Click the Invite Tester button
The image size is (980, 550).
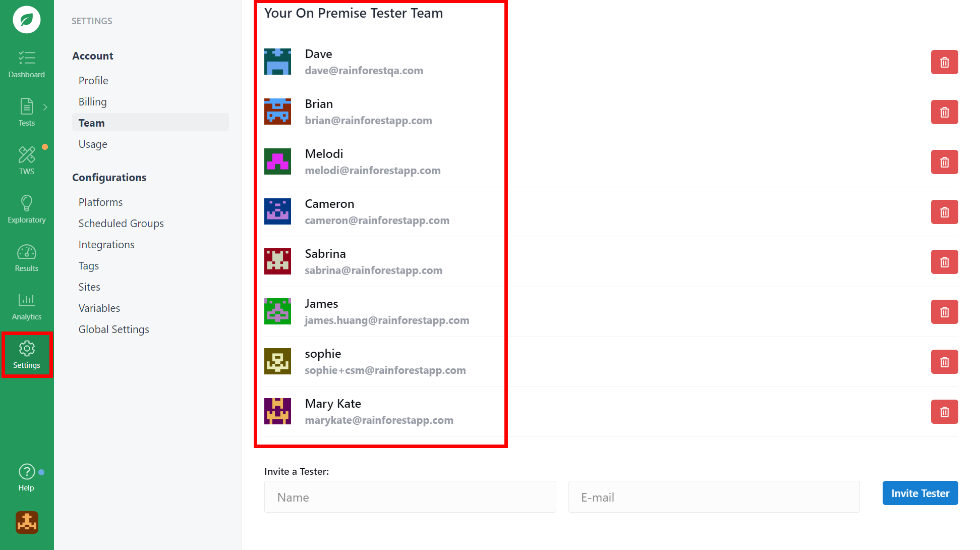point(920,493)
